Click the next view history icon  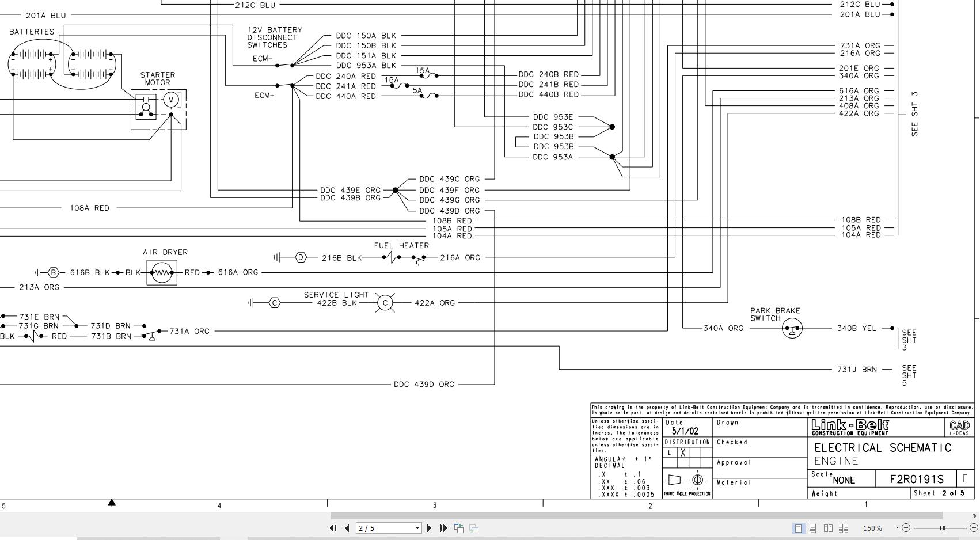coord(473,528)
